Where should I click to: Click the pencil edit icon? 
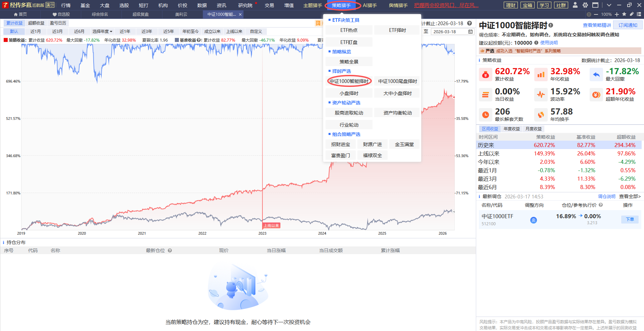632,14
